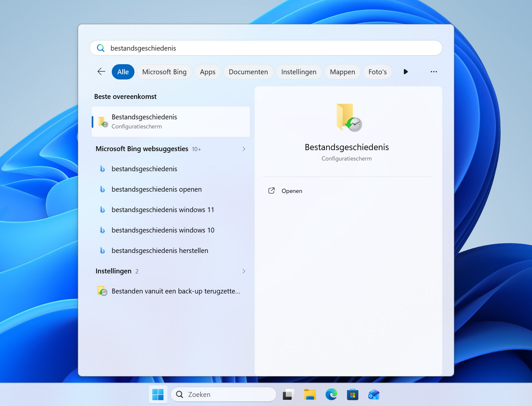Select 'bestandsgeschiedenis windows 11' suggestion
This screenshot has width=532, height=406.
(171, 210)
